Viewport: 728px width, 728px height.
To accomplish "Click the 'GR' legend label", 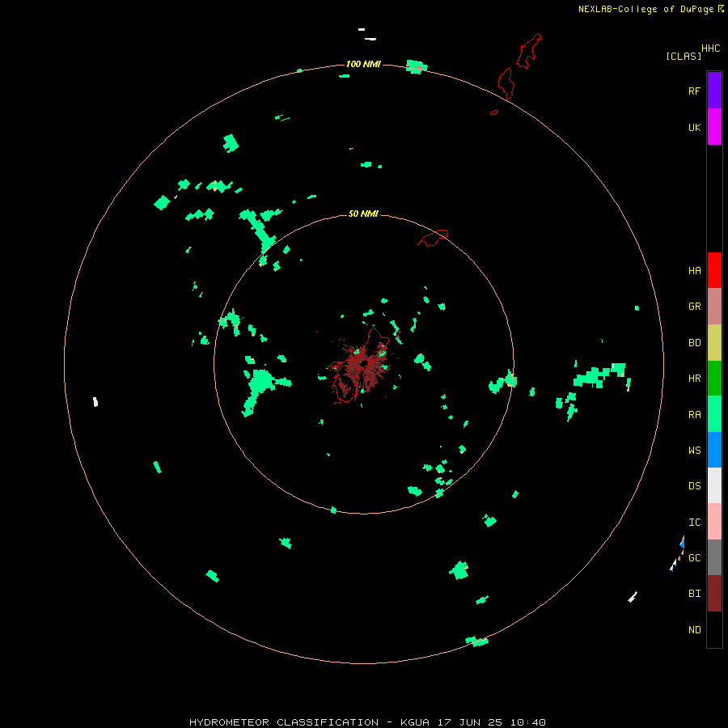I will pyautogui.click(x=694, y=307).
